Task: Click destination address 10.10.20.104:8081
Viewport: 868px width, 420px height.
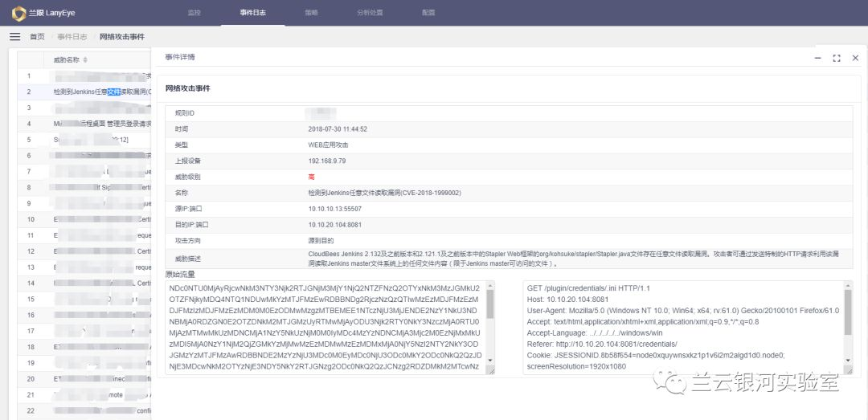Action: point(335,225)
